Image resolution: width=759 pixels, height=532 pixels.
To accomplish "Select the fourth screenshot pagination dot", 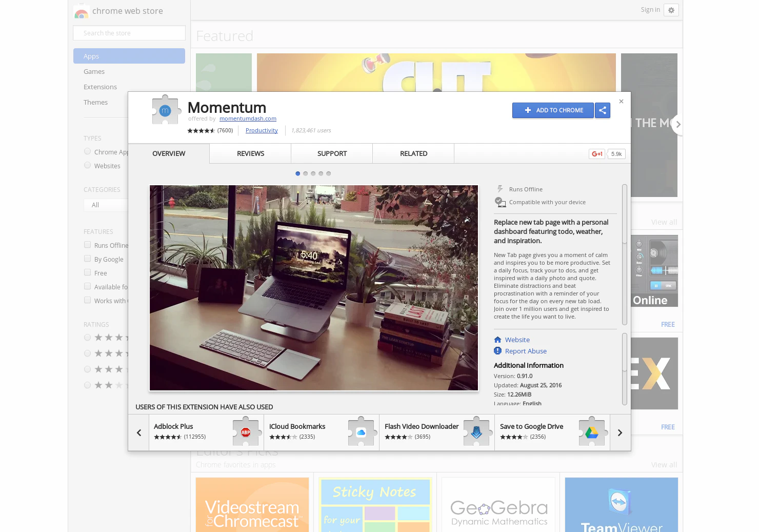I will tap(321, 173).
